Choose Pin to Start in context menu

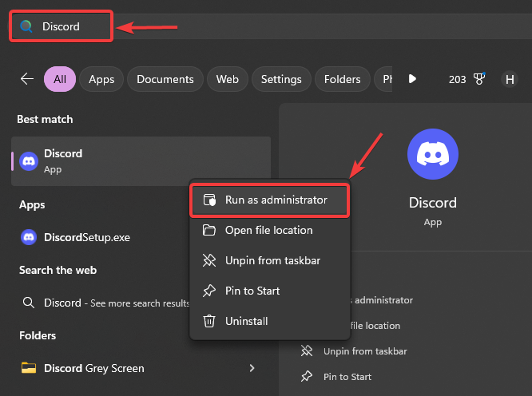tap(270, 291)
